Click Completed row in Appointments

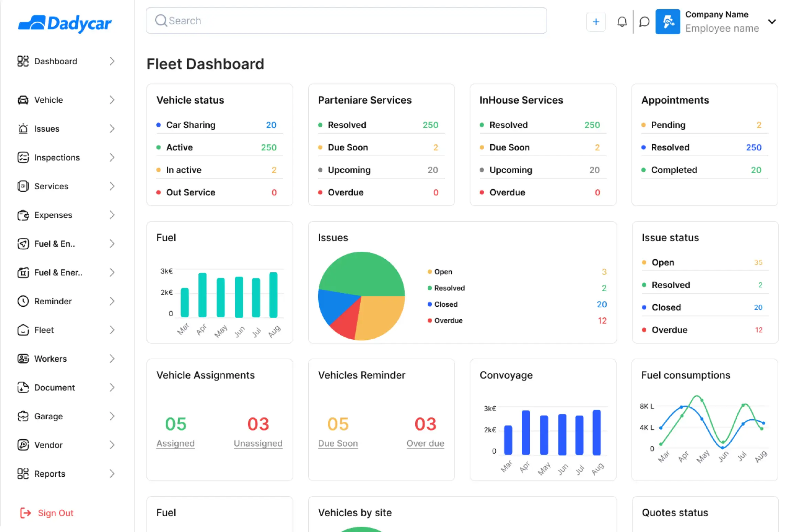pos(705,170)
